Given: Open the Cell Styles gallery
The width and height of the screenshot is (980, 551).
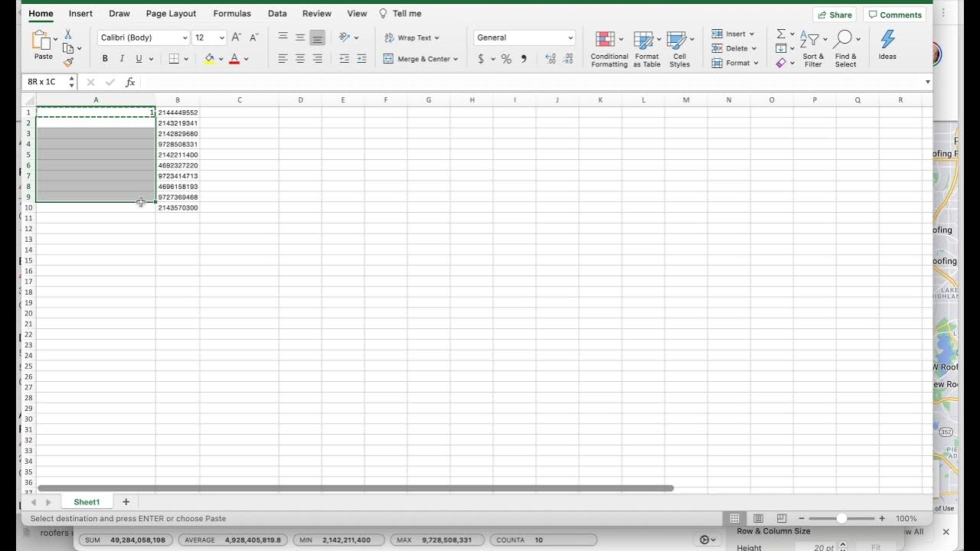Looking at the screenshot, I should click(x=680, y=49).
